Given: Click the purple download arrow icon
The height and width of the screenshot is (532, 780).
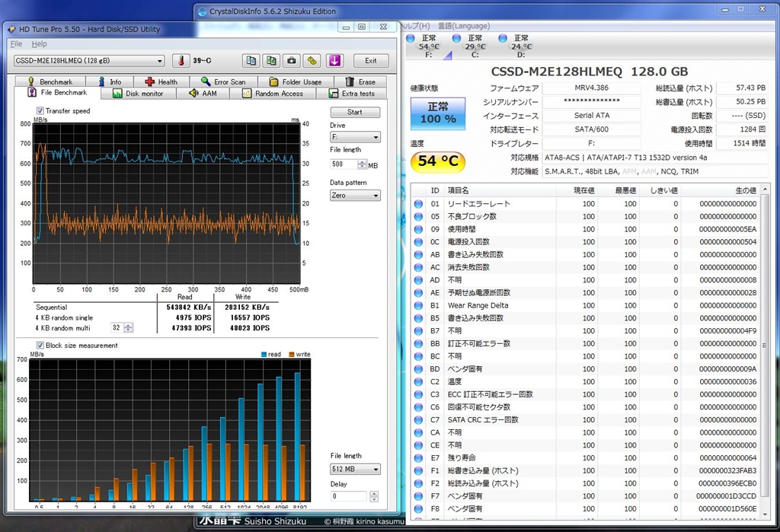Looking at the screenshot, I should click(x=334, y=61).
